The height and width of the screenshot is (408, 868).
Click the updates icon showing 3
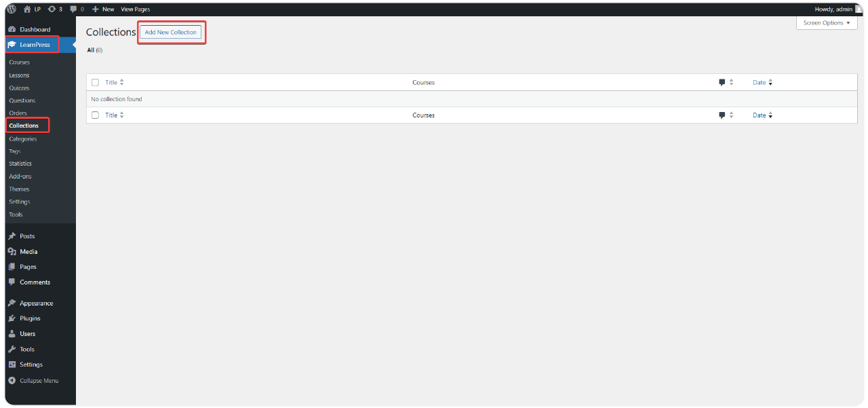pyautogui.click(x=52, y=9)
